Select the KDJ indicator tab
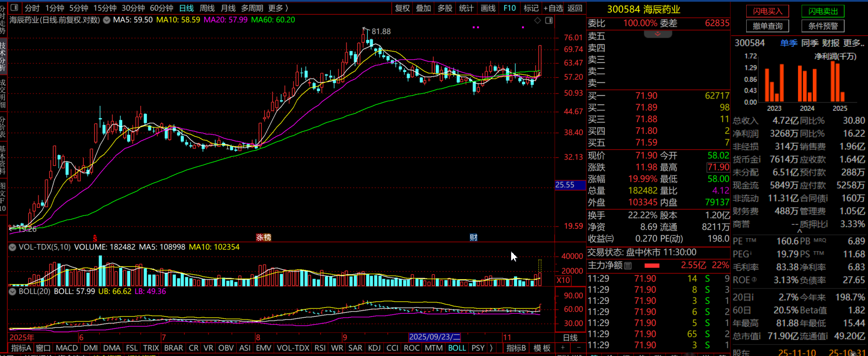 point(374,348)
